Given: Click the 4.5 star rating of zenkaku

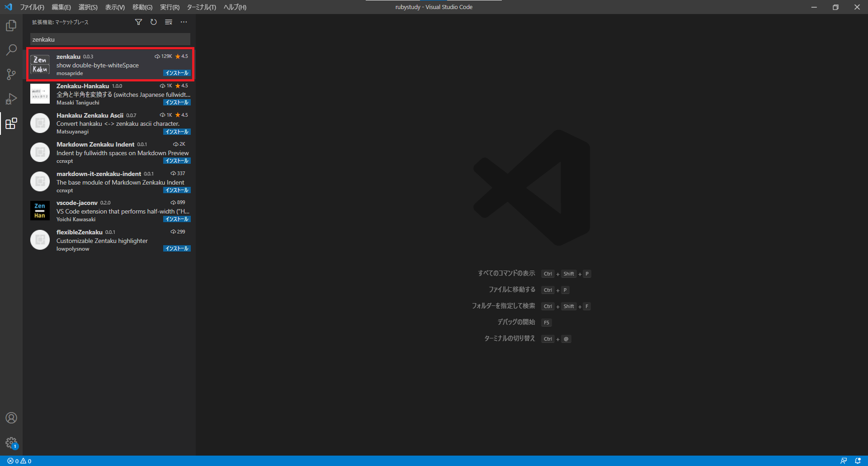Looking at the screenshot, I should click(x=182, y=57).
